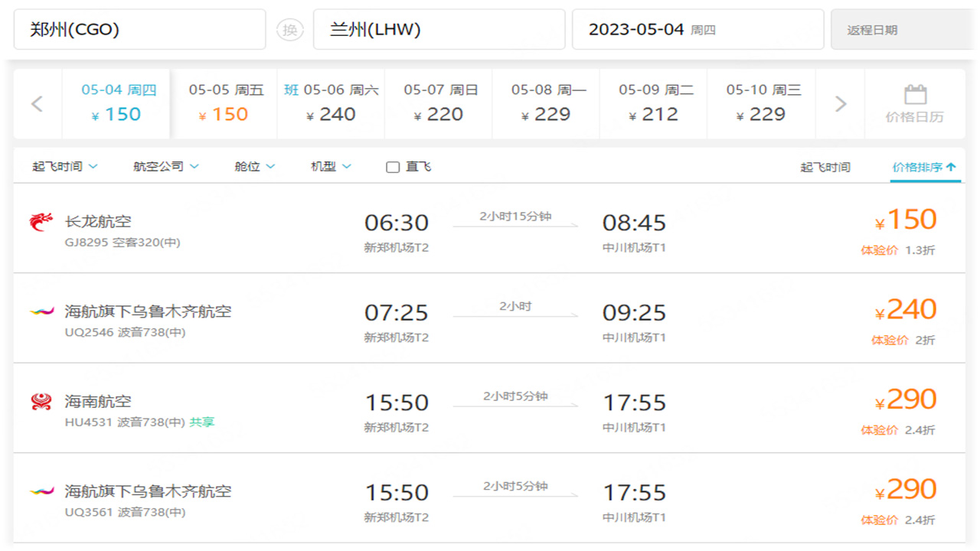Sort flights by 起飞时间 on right
The height and width of the screenshot is (551, 980).
pos(825,167)
